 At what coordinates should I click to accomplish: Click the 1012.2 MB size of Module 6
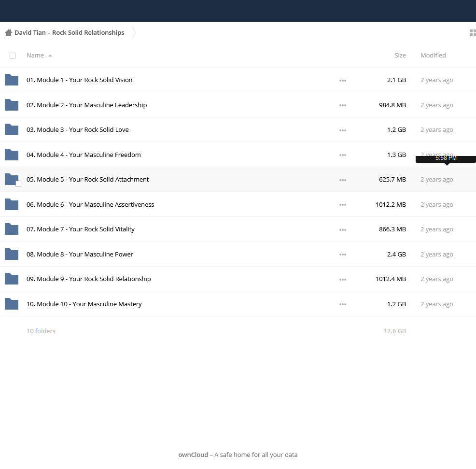point(391,204)
